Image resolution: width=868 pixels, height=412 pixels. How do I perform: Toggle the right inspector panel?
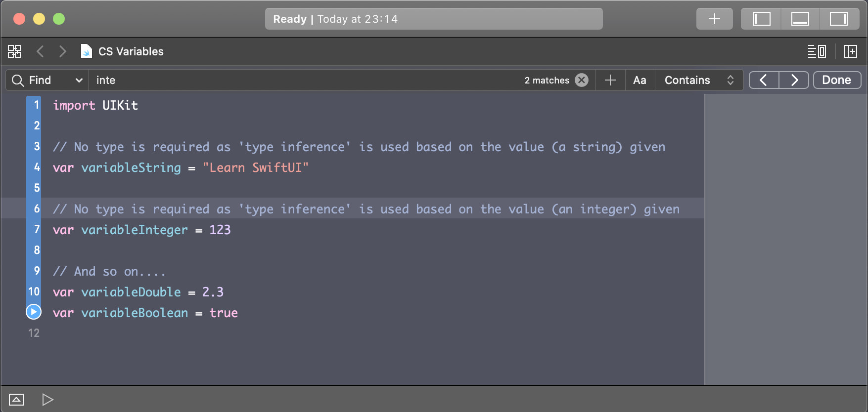click(839, 19)
